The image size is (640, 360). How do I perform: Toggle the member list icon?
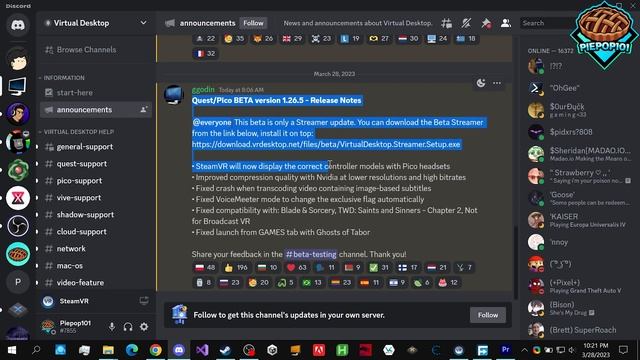[x=506, y=23]
